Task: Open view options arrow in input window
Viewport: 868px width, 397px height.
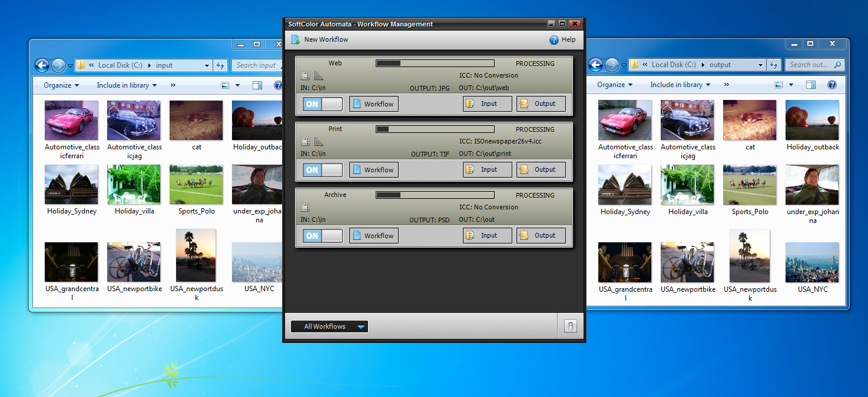Action: 237,85
